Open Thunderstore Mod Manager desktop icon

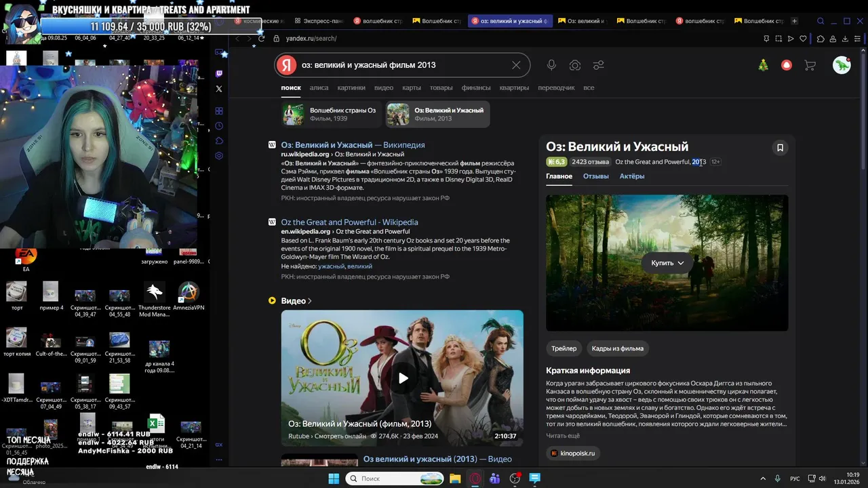[154, 299]
